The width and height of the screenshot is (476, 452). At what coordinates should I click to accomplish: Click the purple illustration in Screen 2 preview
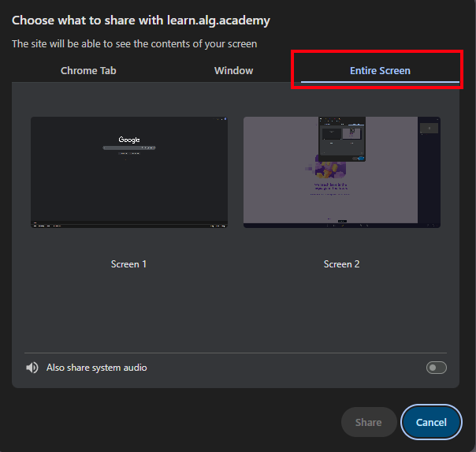click(330, 168)
